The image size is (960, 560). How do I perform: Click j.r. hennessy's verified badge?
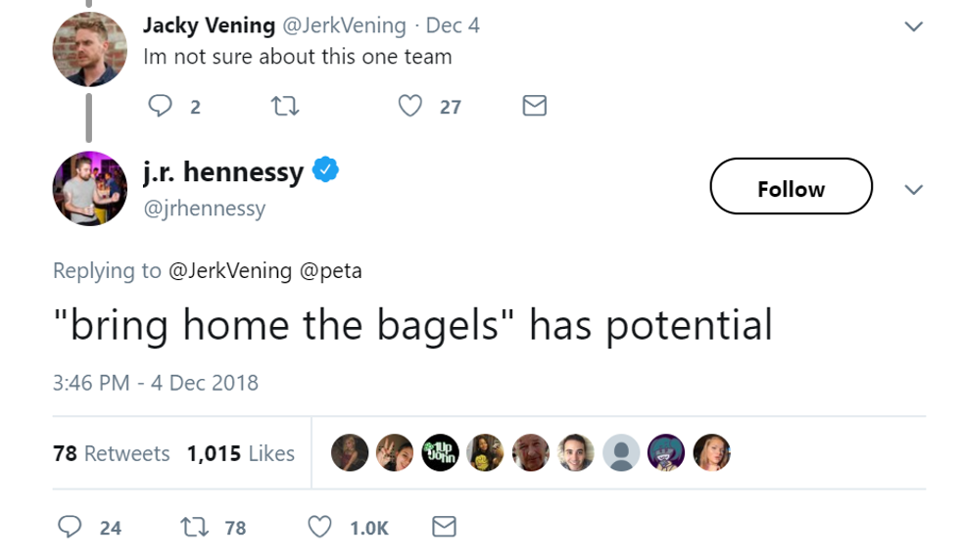coord(325,171)
